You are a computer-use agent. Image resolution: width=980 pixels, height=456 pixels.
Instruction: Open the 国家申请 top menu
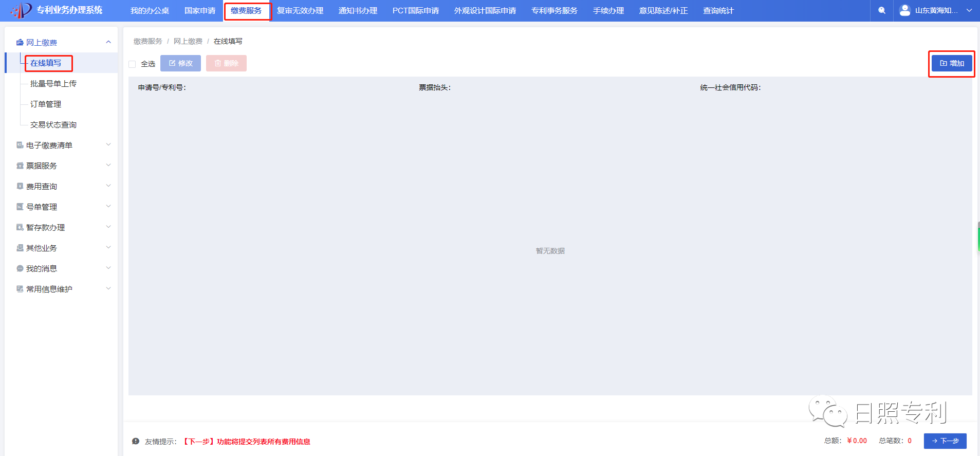(200, 11)
